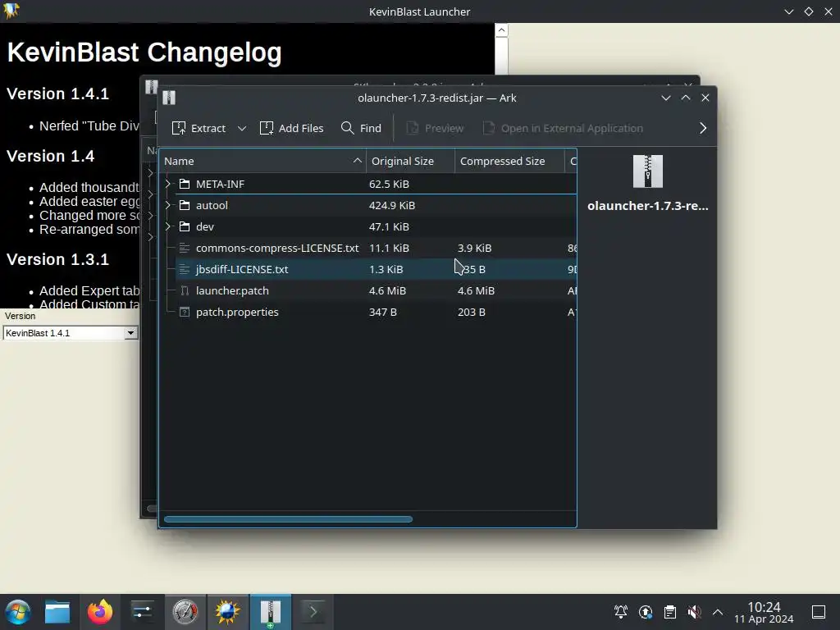Screen dimensions: 840x630
Task: Show more Ark toolbar actions chevron
Action: click(x=703, y=128)
